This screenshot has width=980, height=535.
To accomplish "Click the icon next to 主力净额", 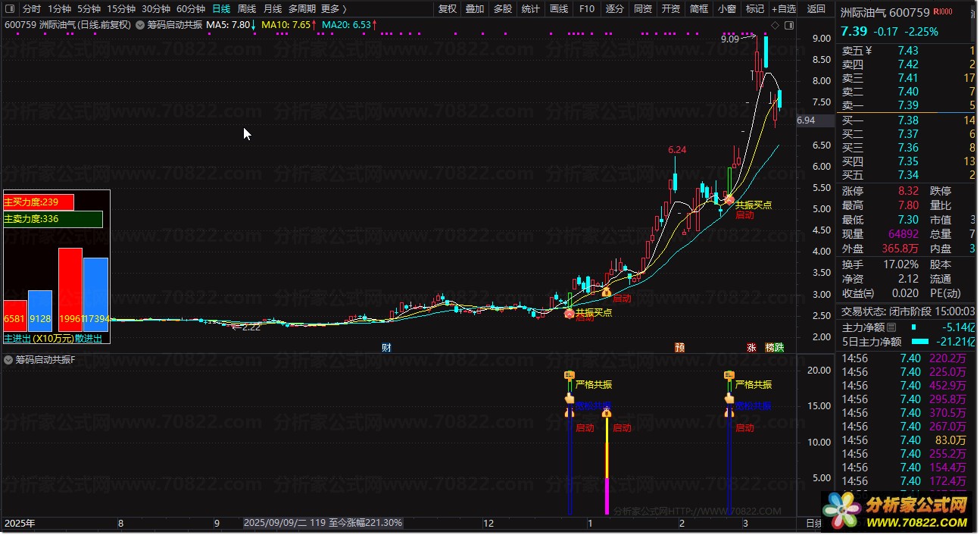I will 891,327.
